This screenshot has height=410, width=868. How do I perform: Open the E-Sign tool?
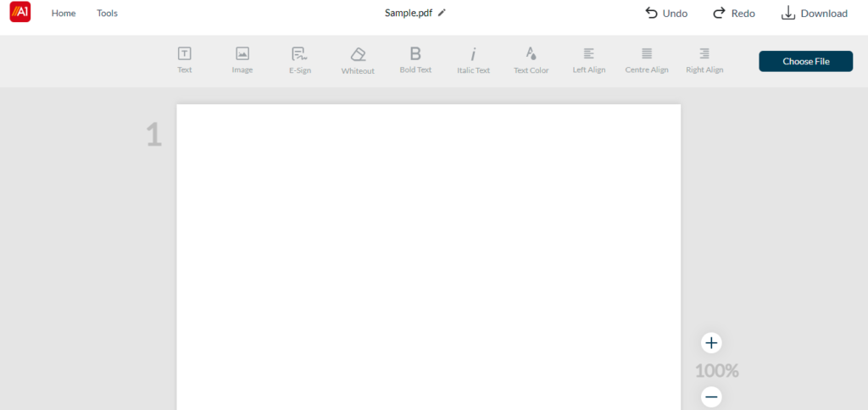[299, 54]
